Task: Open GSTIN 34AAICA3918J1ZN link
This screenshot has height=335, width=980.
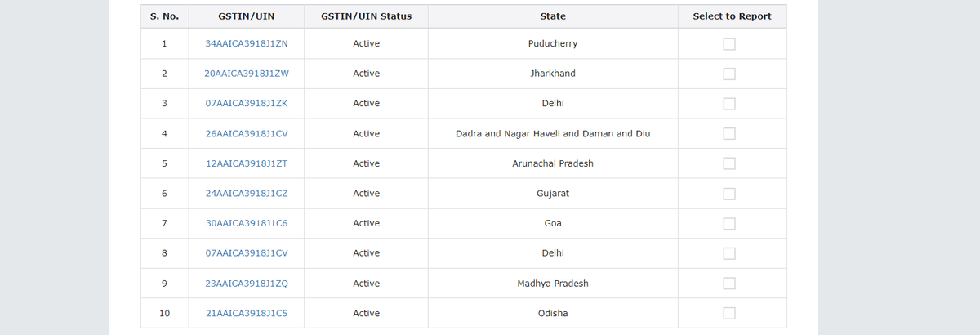Action: [x=246, y=43]
